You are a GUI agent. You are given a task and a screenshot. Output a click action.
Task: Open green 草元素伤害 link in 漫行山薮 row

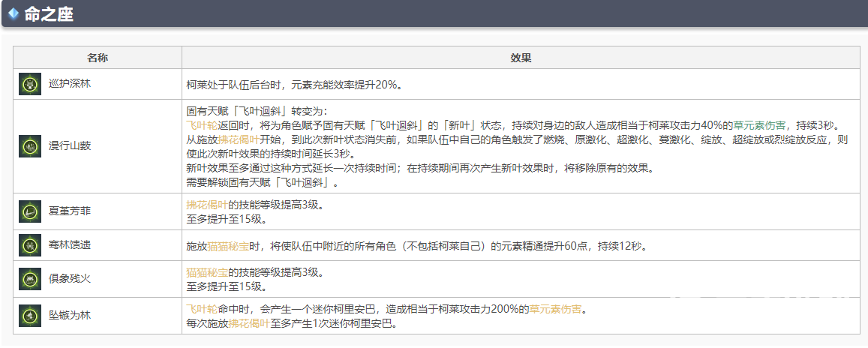[x=761, y=124]
